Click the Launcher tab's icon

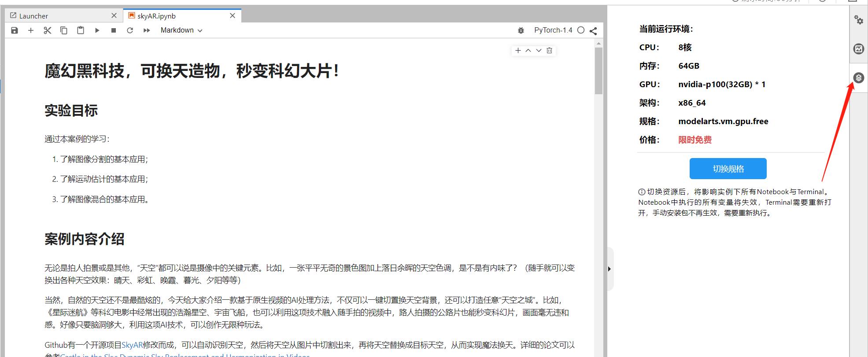coord(13,16)
